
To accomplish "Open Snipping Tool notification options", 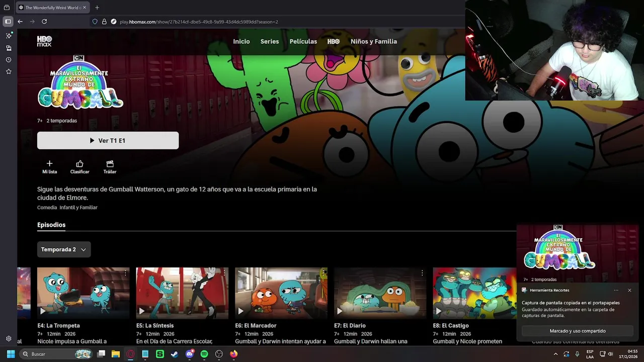I will click(x=616, y=290).
